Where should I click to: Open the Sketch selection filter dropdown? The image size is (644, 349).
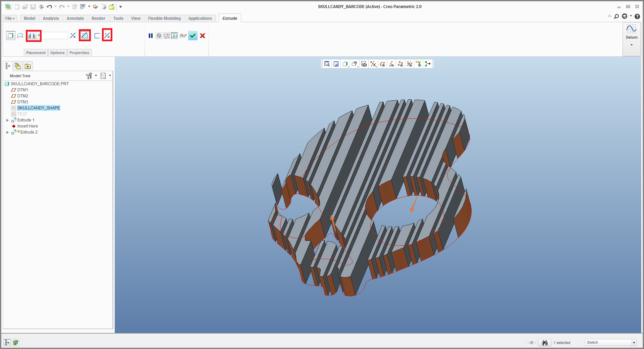[x=634, y=343]
